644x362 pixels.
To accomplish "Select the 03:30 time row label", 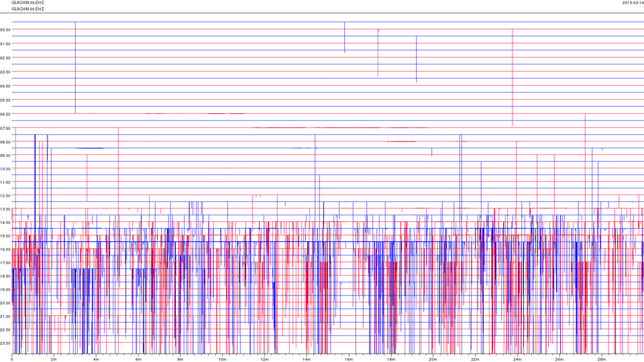I will point(5,72).
